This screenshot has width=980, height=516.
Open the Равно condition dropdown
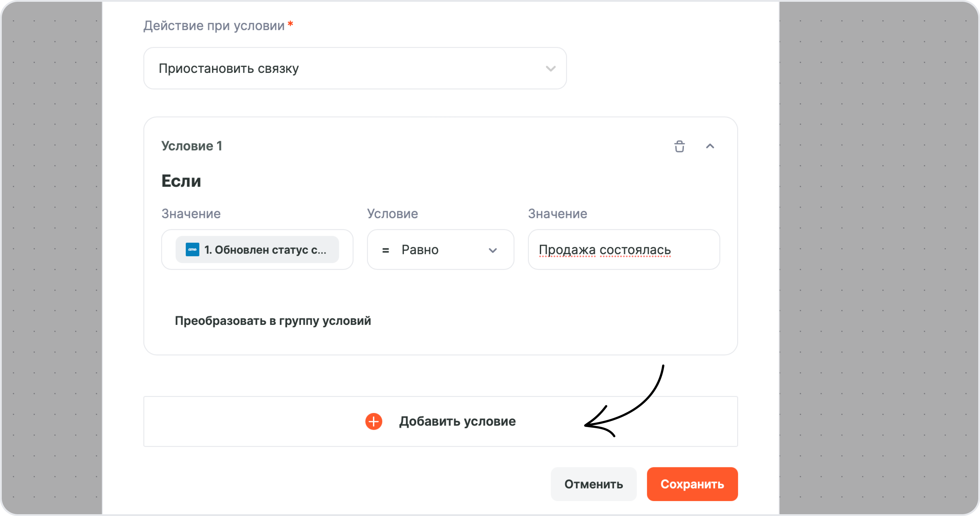pos(440,250)
